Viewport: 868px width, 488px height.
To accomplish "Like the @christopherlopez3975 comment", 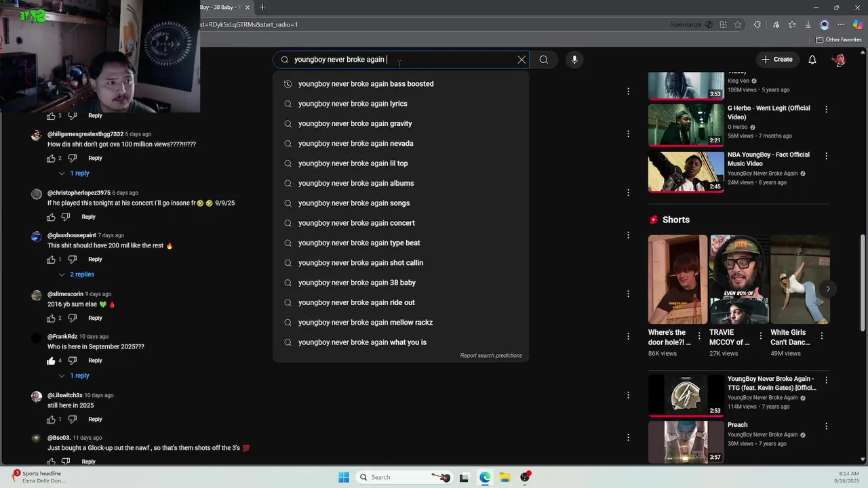I will pyautogui.click(x=51, y=218).
